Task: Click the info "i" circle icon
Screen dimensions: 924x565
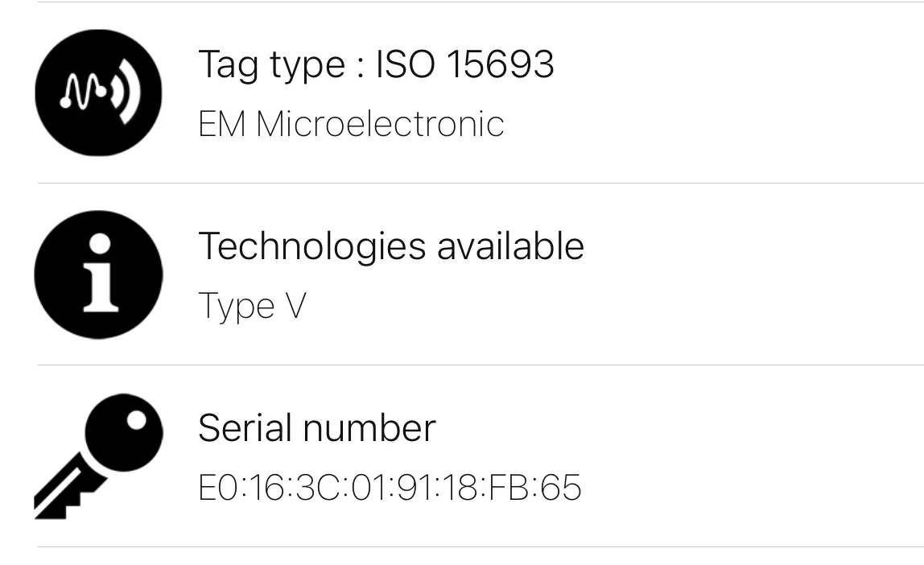Action: pyautogui.click(x=98, y=274)
